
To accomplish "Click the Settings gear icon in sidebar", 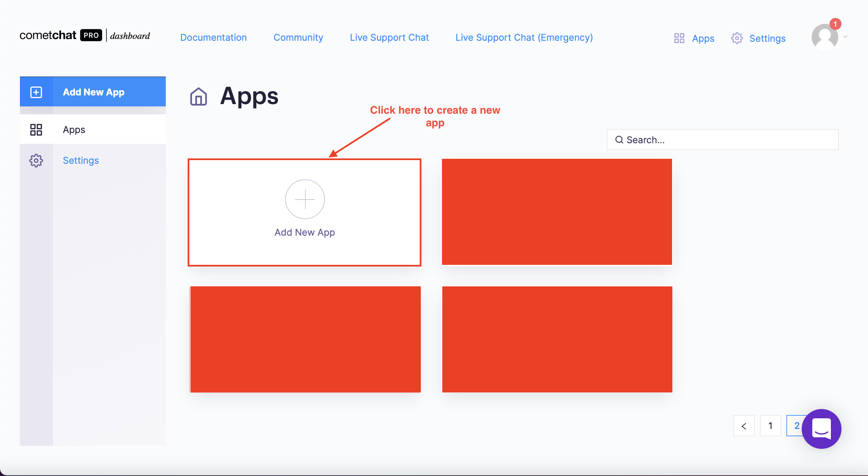I will click(36, 160).
